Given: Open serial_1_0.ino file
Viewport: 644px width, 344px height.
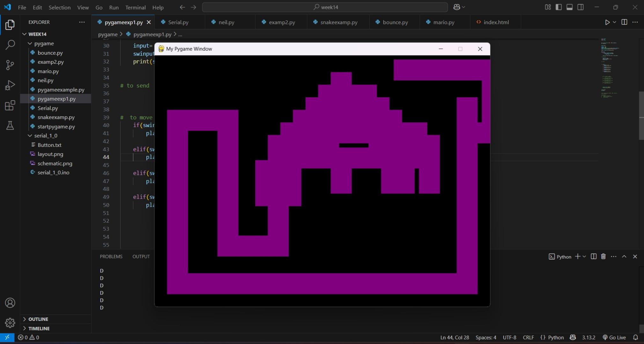Looking at the screenshot, I should click(x=53, y=173).
